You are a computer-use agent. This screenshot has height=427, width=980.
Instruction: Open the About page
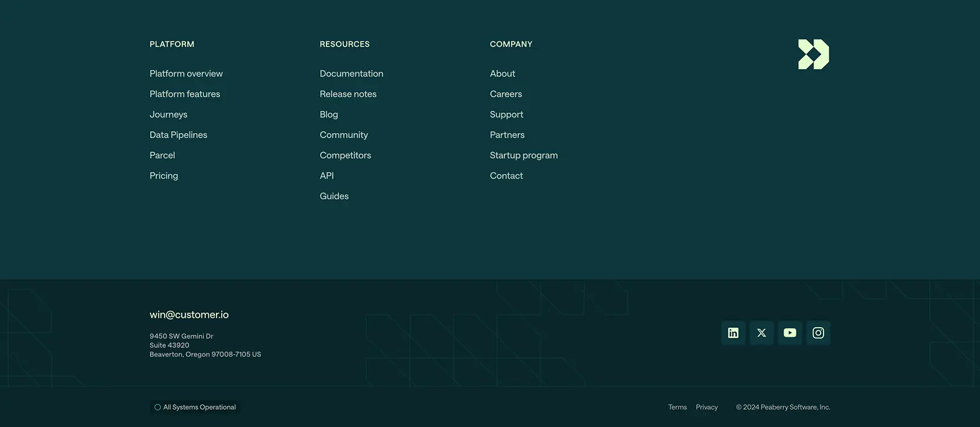502,74
